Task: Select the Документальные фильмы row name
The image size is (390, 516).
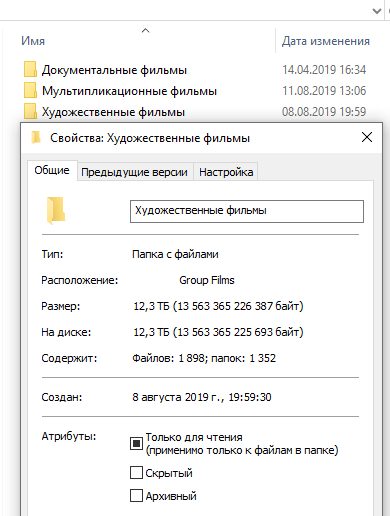Action: 114,70
